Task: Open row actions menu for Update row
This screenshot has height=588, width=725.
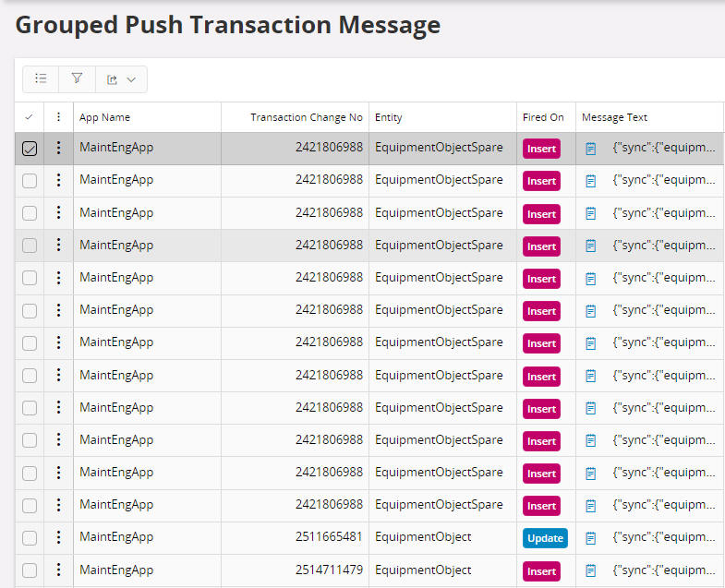Action: click(x=58, y=537)
